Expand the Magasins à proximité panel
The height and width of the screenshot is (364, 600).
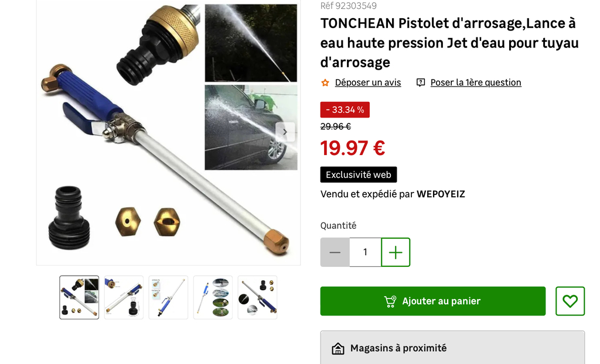(452, 348)
